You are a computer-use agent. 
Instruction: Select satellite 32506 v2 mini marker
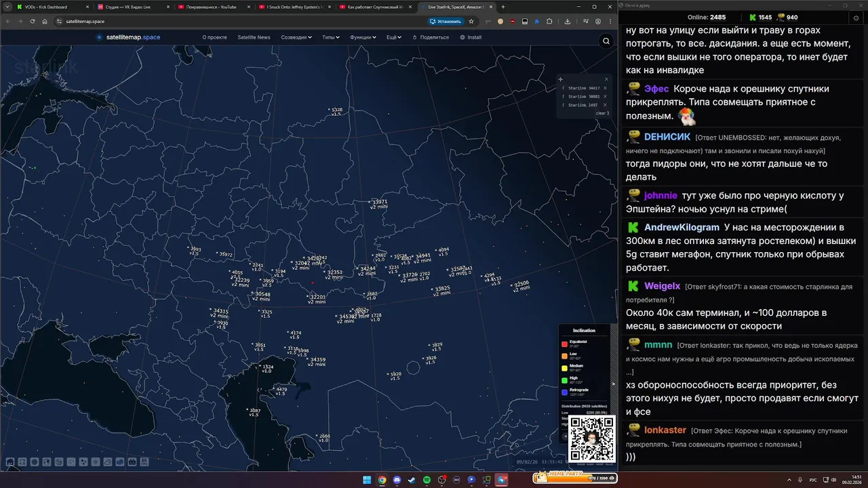click(x=521, y=285)
